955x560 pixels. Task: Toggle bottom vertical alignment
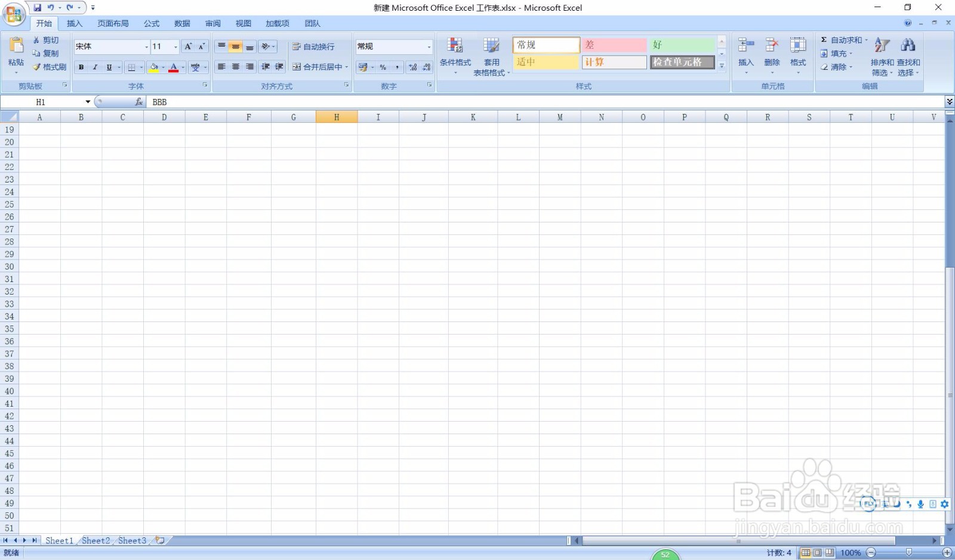click(x=249, y=47)
